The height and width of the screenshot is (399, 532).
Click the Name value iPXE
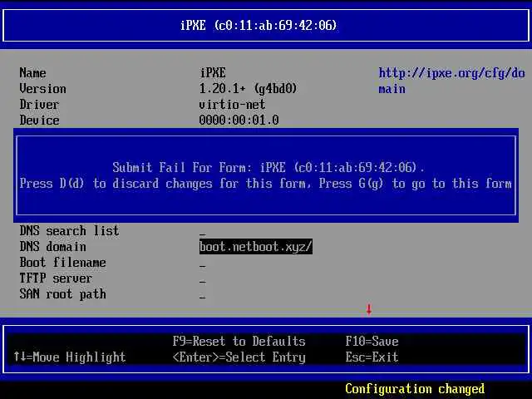coord(213,73)
